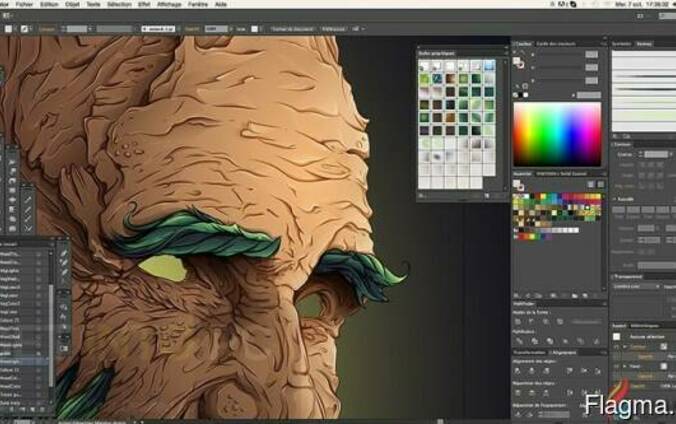Click hex color field in Couleur panel

coord(588,95)
